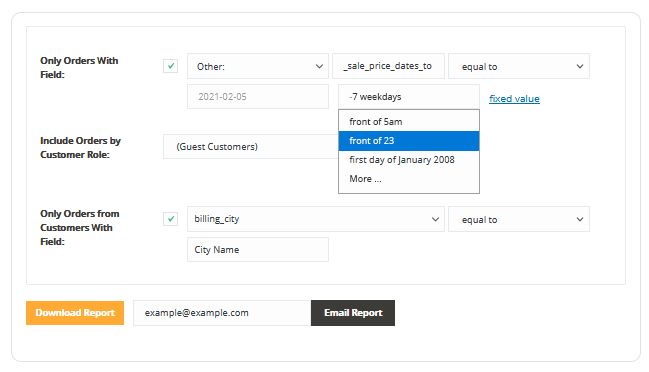Image resolution: width=649 pixels, height=372 pixels.
Task: Click the (Guest Customers) role field
Action: click(251, 146)
